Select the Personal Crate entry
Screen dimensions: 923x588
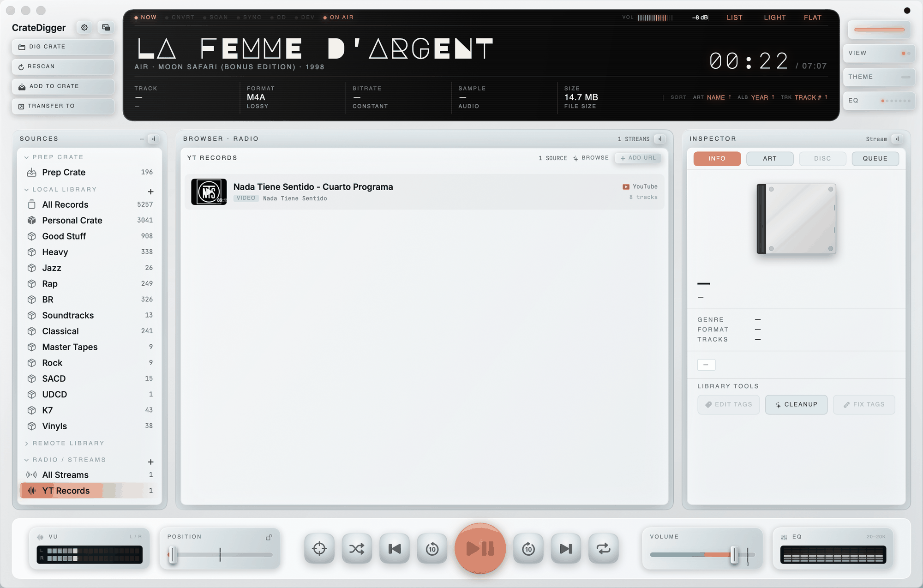pos(90,220)
